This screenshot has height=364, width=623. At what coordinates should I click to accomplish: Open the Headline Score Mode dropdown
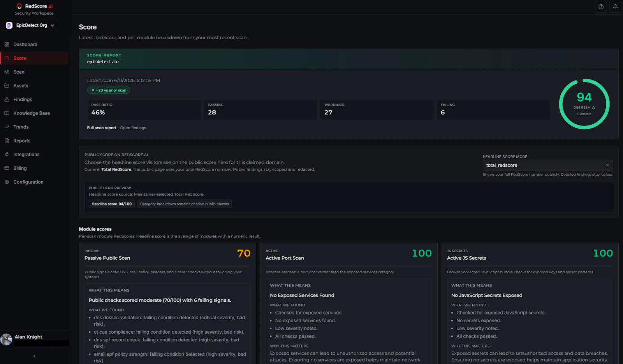[547, 165]
